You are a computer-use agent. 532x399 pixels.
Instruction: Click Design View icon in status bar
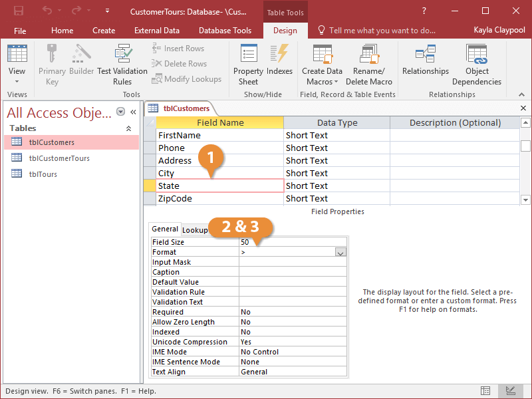point(510,391)
